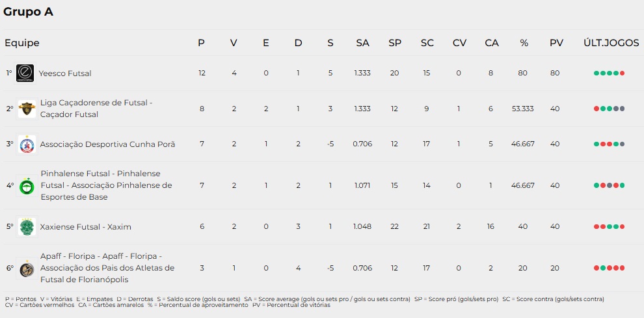Click the Equipe column header
Screen dimensions: 644x318
point(21,43)
